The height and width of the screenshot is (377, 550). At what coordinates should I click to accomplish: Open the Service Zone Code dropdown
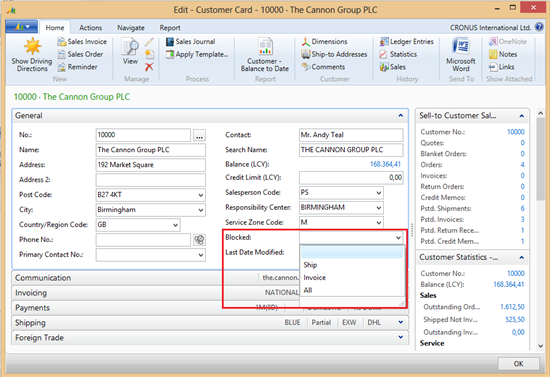click(378, 223)
